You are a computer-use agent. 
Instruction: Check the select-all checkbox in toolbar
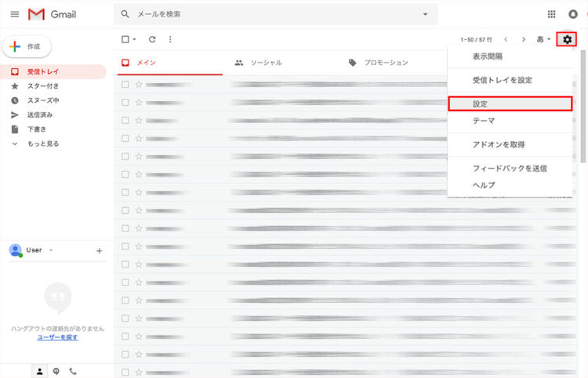[x=125, y=39]
